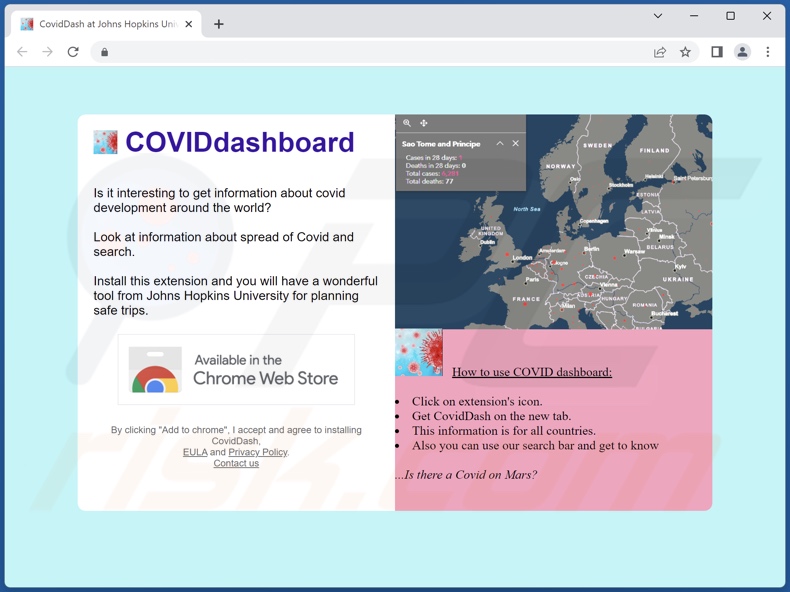Click the map pan arrows icon
Image resolution: width=790 pixels, height=592 pixels.
(424, 123)
